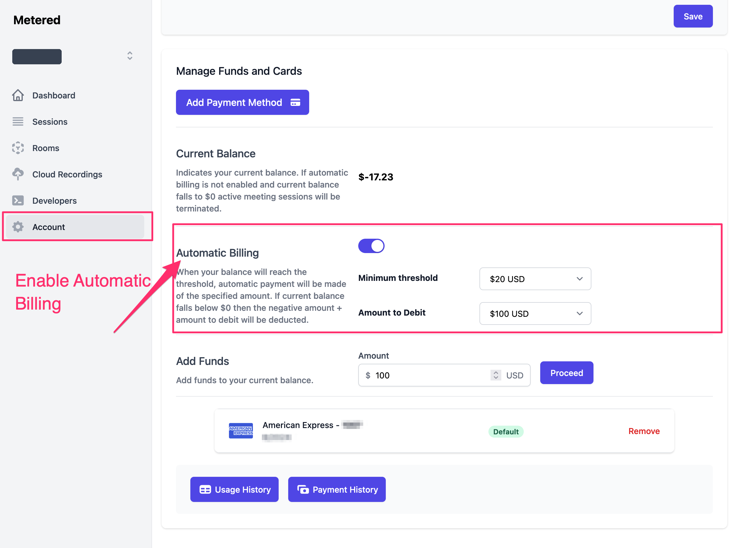Image resolution: width=756 pixels, height=548 pixels.
Task: Click the Cloud Recordings upload icon
Action: (x=18, y=174)
